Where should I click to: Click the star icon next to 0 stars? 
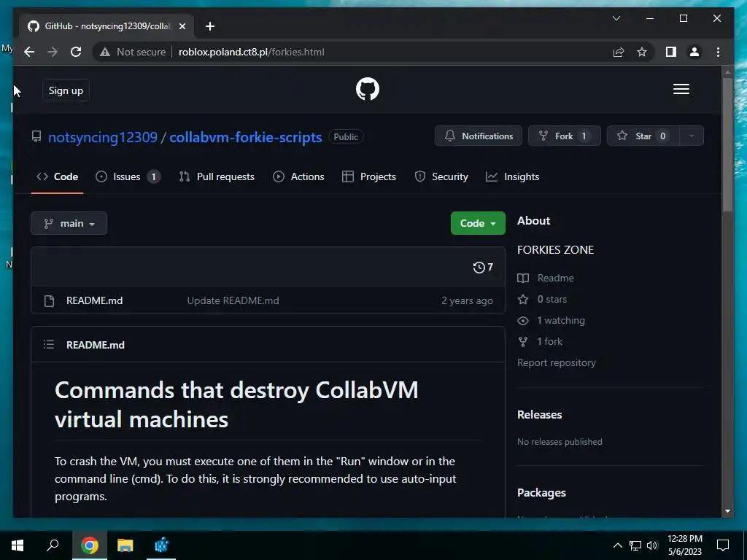pos(523,299)
